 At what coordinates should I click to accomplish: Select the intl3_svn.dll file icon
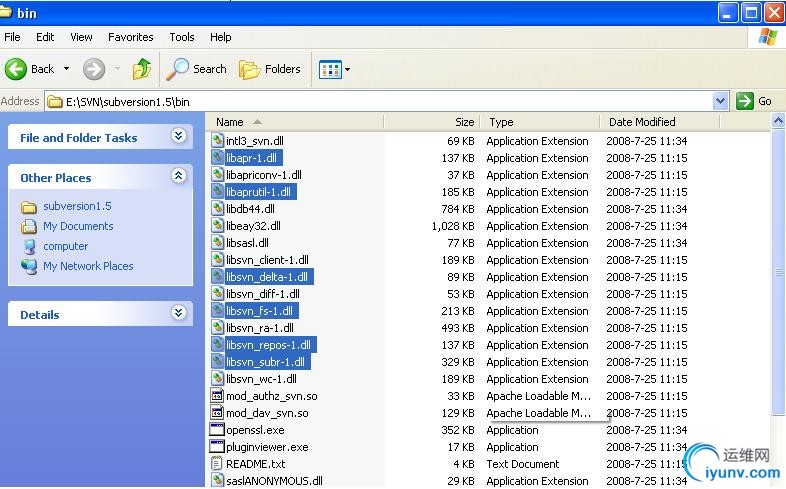[x=217, y=140]
